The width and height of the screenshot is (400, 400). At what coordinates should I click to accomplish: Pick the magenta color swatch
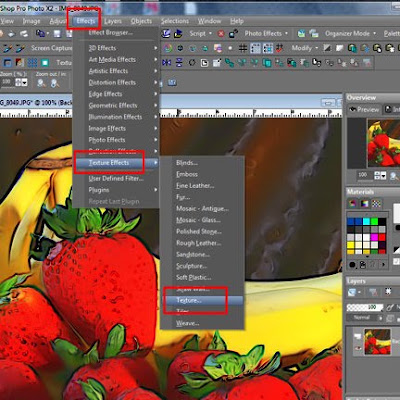tap(374, 237)
